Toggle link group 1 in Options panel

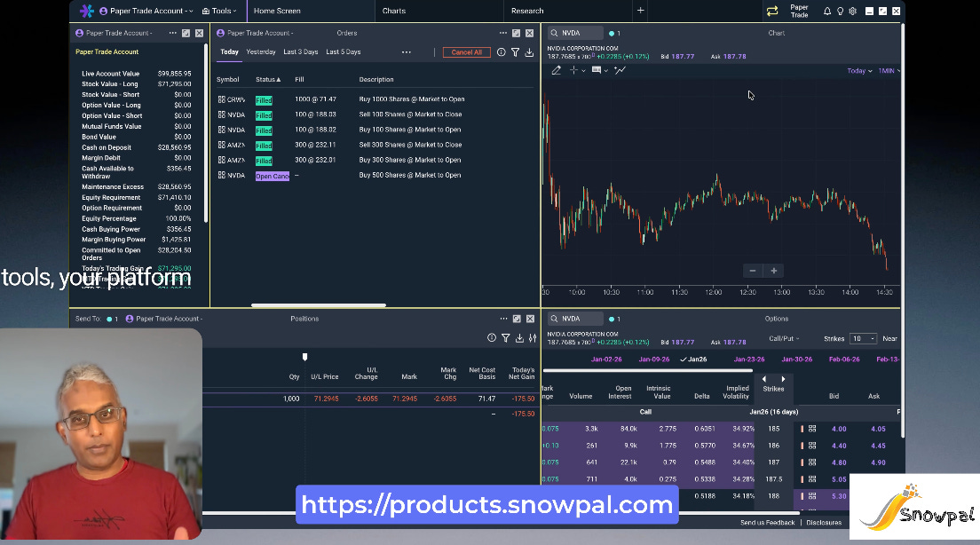pos(615,319)
